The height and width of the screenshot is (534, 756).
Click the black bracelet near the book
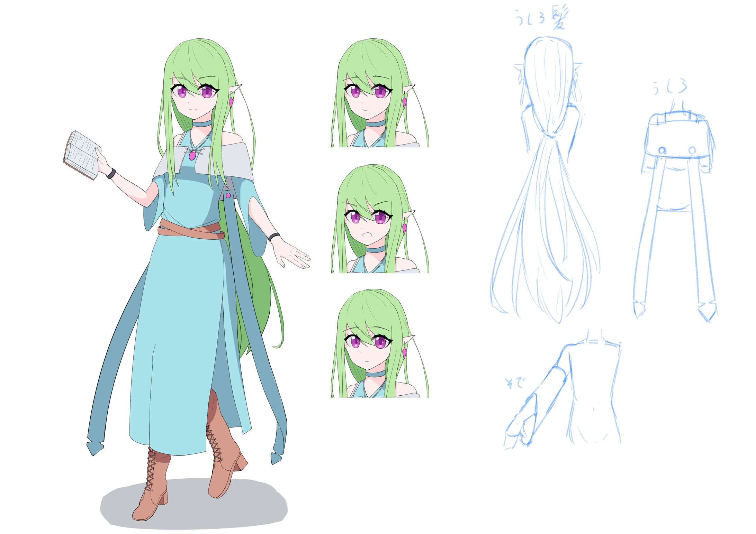111,173
